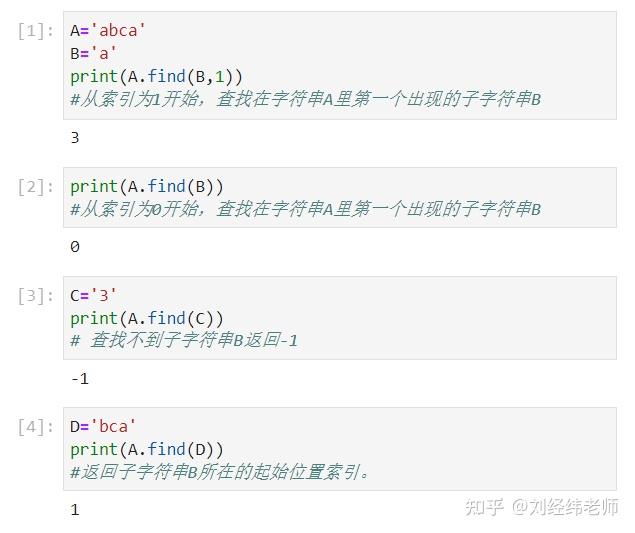Click print(A.find(D)) in the fourth cell

click(147, 450)
